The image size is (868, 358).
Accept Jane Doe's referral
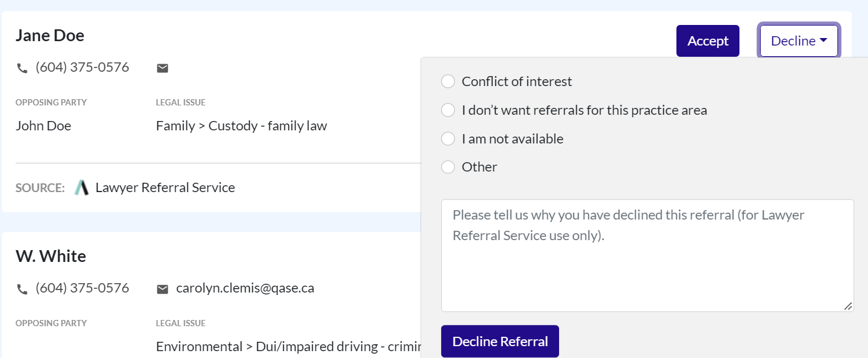(x=708, y=41)
